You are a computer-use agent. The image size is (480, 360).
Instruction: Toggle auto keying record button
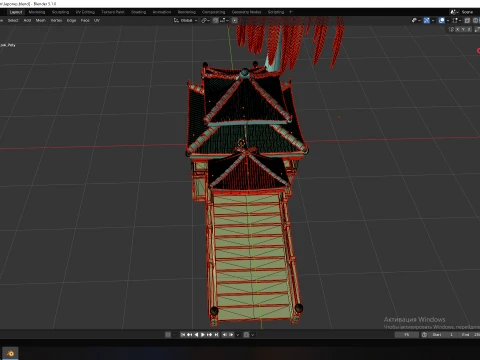[168, 335]
